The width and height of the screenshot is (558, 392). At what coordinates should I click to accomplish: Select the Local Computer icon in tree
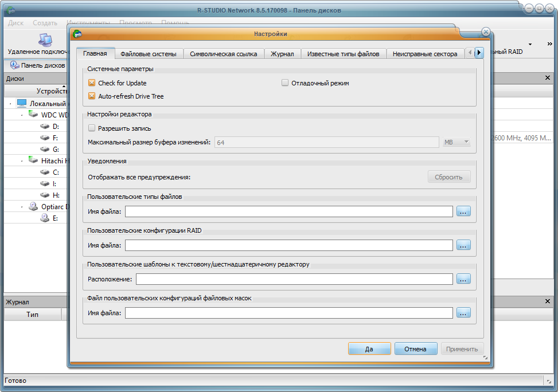[22, 103]
